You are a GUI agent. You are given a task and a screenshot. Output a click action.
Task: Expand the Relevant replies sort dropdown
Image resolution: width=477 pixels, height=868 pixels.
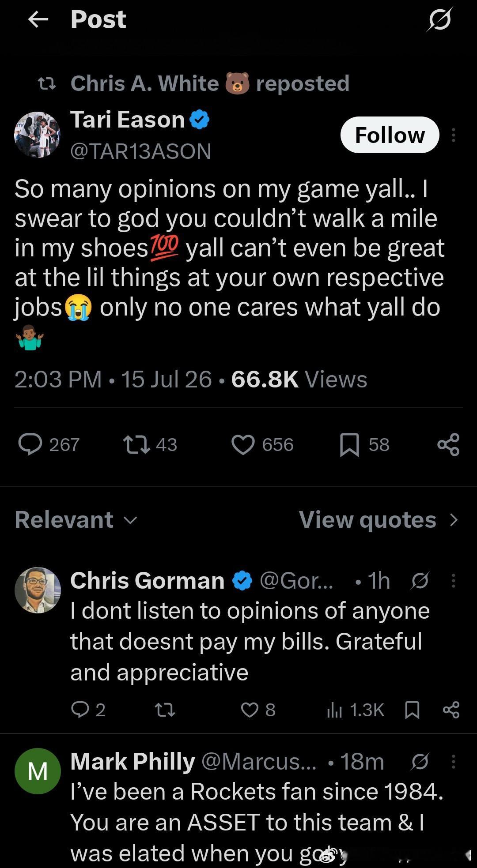[76, 520]
